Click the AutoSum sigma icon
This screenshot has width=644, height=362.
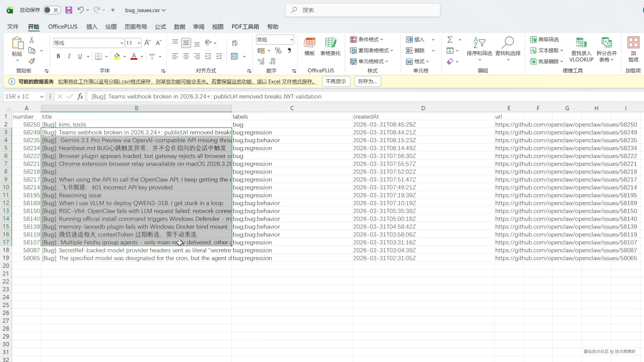[450, 40]
